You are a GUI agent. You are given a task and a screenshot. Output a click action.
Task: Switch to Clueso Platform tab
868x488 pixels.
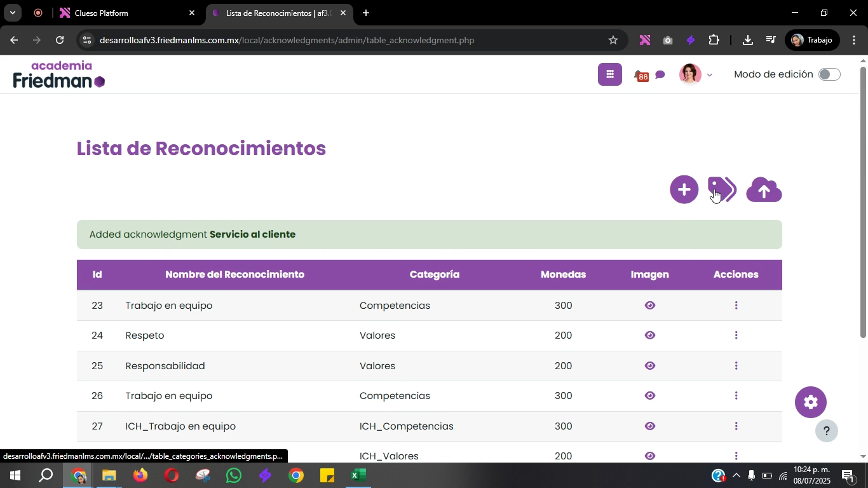[127, 13]
